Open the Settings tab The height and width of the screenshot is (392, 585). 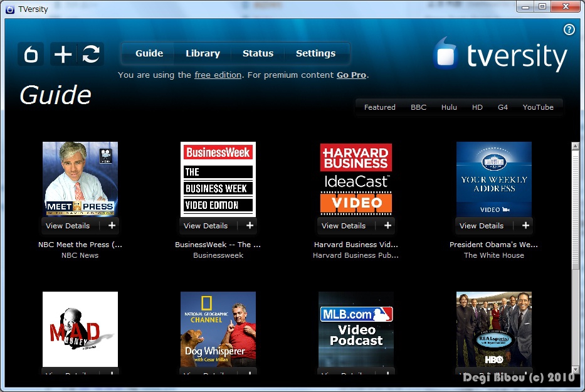coord(315,53)
